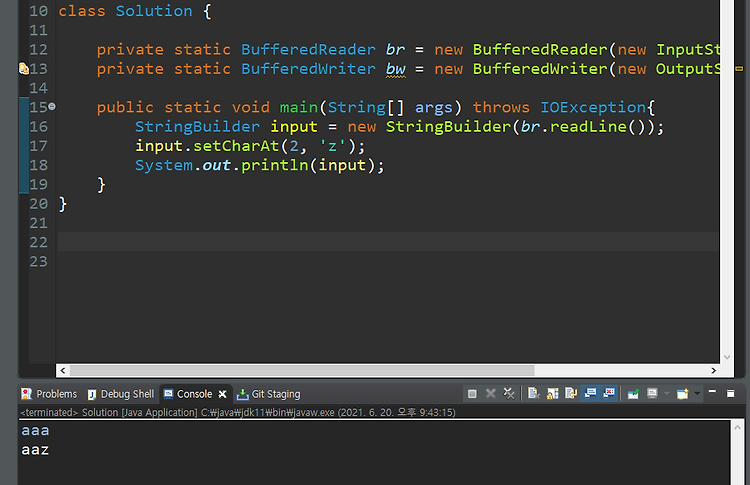Click the editor vertical scrollbar down arrow
The width and height of the screenshot is (750, 485).
(727, 357)
